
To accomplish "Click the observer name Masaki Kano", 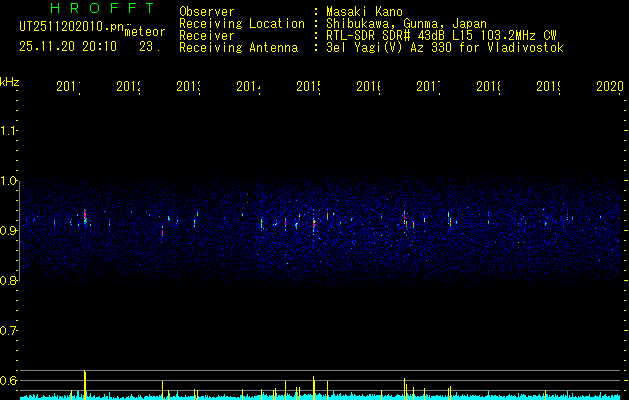I will [x=364, y=12].
